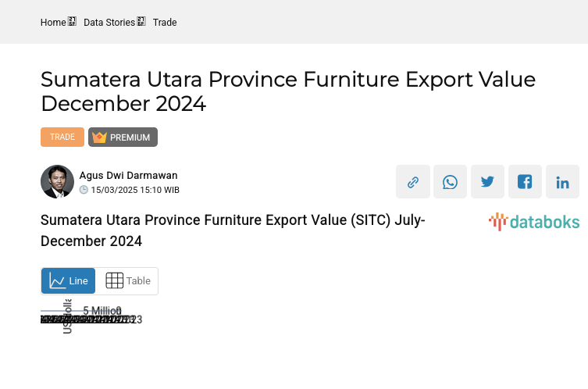This screenshot has width=588, height=389.
Task: Click the crown icon in the Premium badge
Action: 99,137
